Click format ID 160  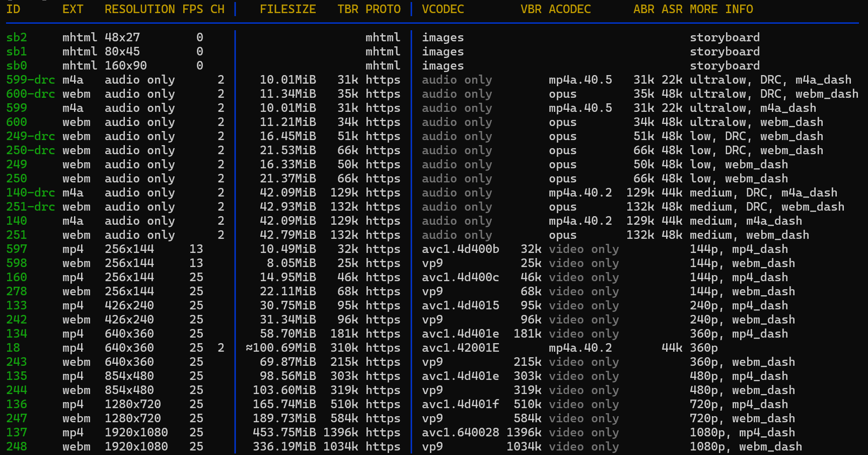17,277
